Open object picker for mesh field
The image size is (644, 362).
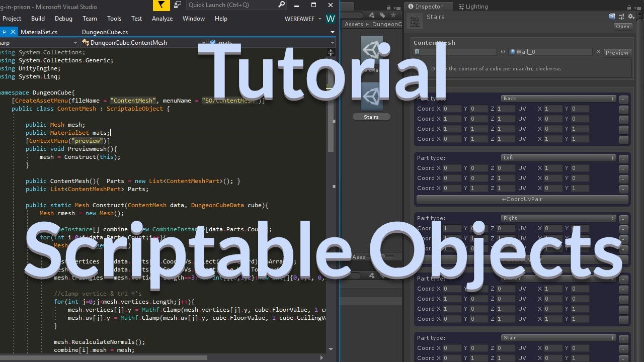coord(502,52)
